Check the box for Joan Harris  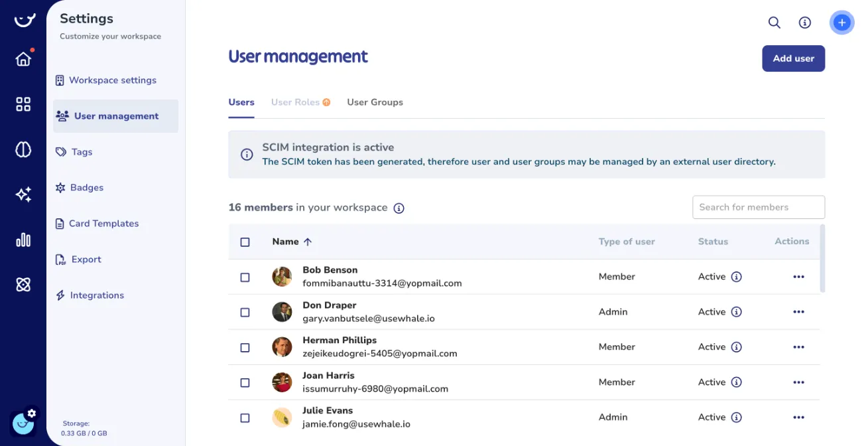pos(245,383)
